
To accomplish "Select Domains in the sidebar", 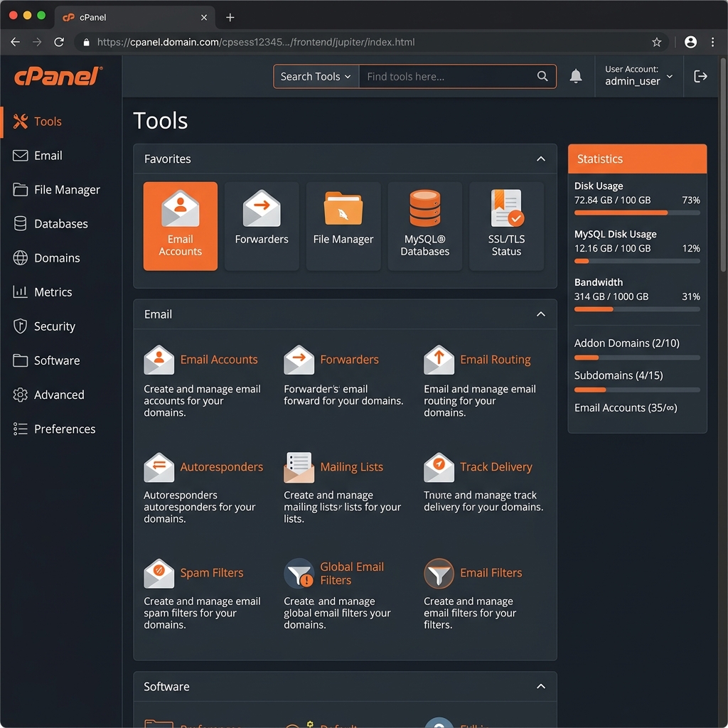I will [x=61, y=258].
